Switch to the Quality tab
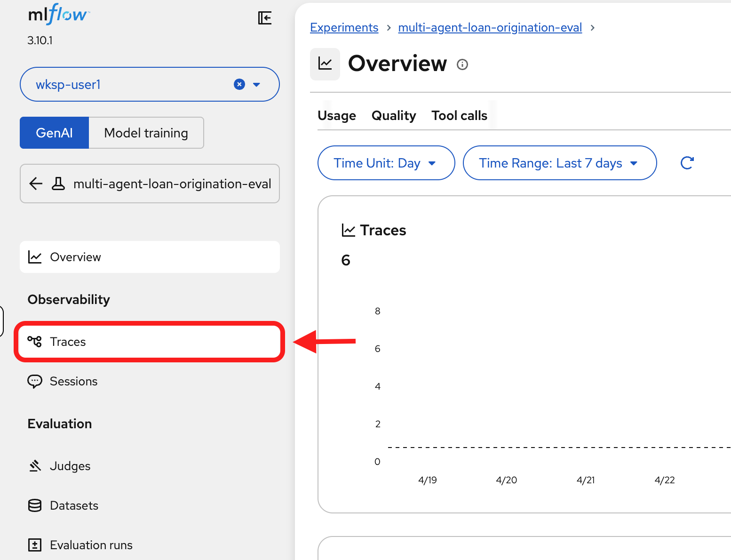731x560 pixels. [x=394, y=116]
